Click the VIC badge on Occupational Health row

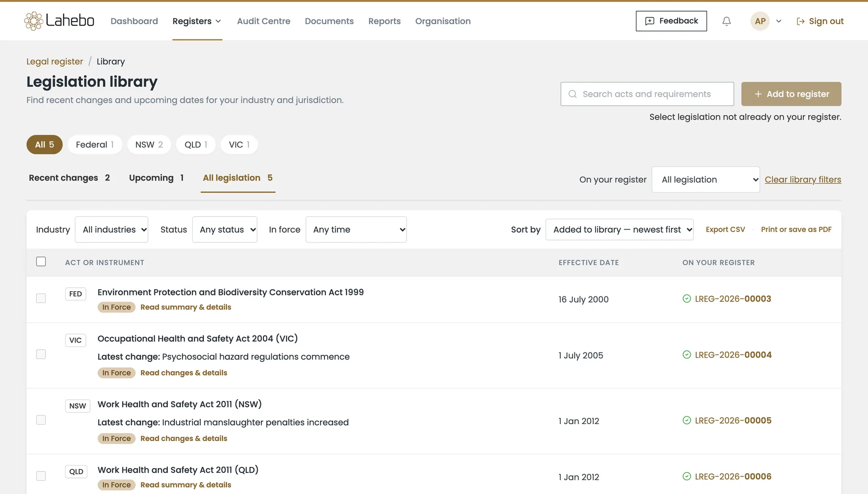point(76,340)
